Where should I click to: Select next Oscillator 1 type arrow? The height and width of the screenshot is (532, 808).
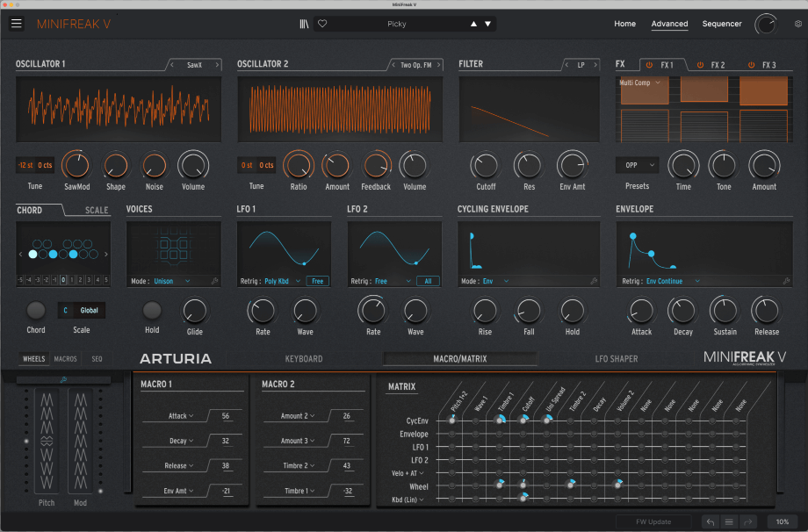click(x=217, y=65)
